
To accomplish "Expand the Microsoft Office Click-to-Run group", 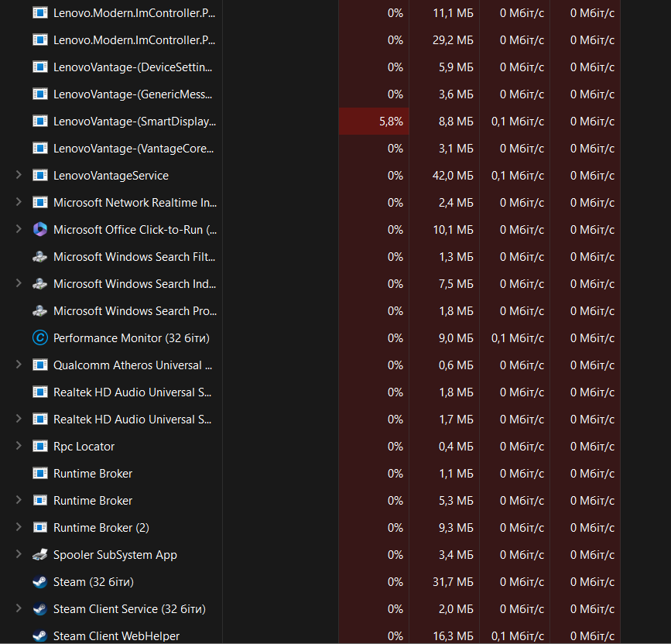I will click(19, 229).
